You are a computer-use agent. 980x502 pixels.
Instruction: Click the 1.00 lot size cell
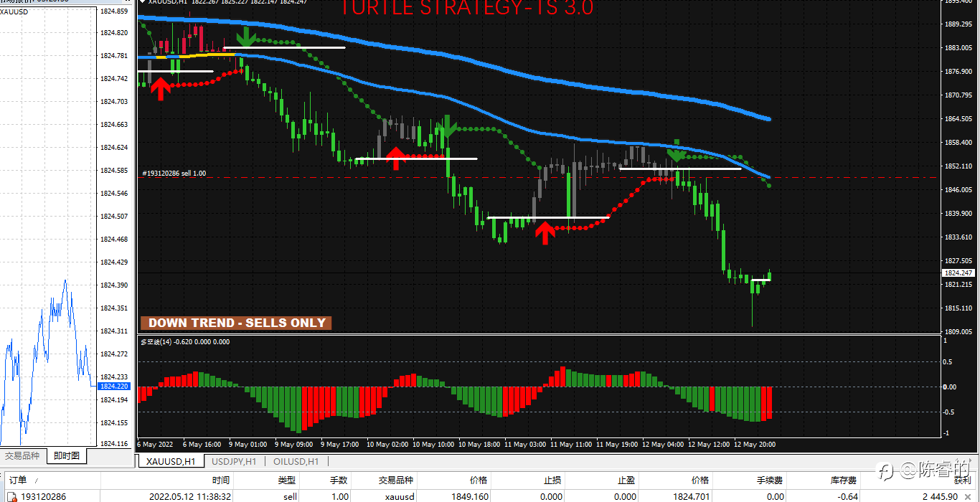pos(339,496)
